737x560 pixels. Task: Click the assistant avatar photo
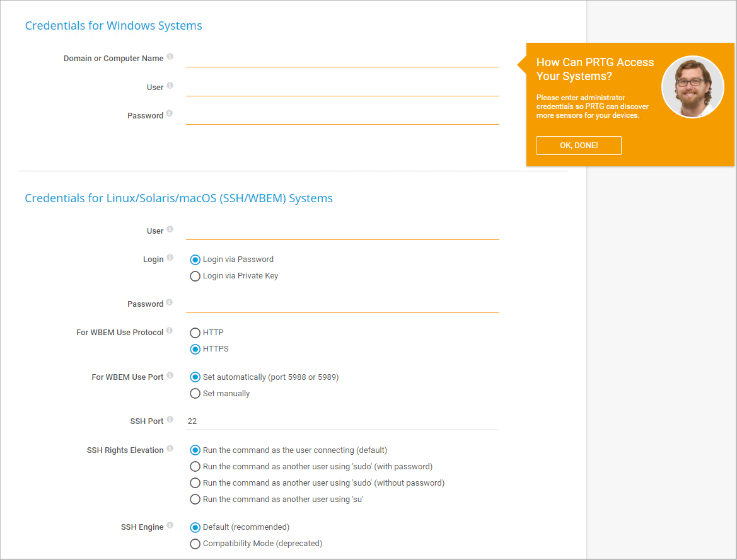(692, 87)
